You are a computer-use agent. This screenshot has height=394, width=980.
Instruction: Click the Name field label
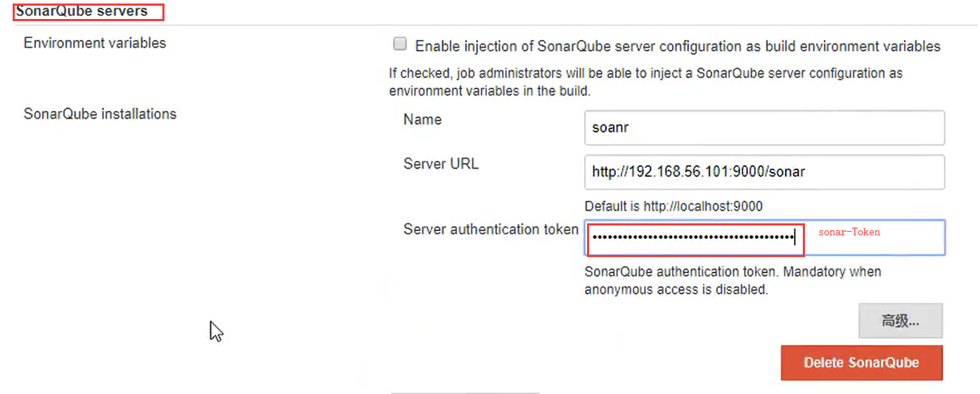coord(423,119)
